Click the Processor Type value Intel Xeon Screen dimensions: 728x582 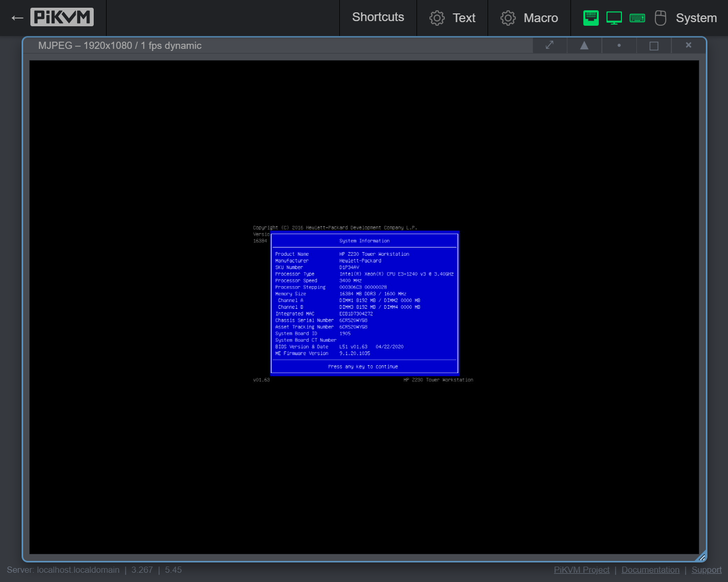click(396, 274)
